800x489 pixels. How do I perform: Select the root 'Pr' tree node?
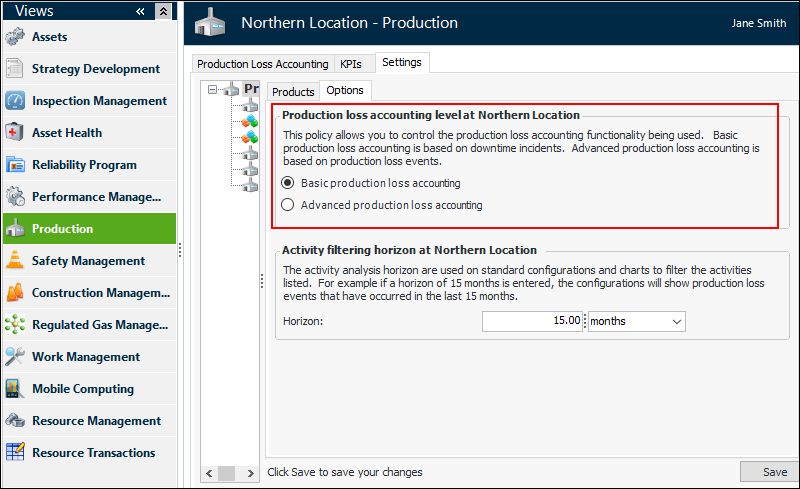click(251, 89)
